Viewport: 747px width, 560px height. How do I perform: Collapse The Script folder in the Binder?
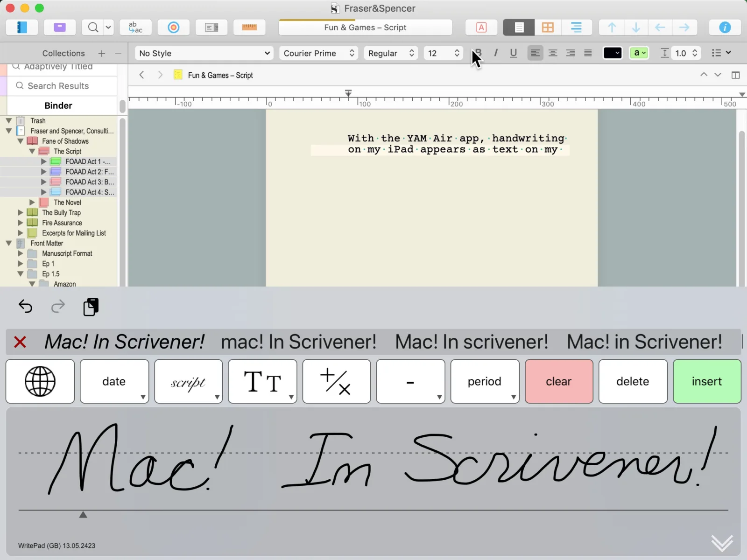click(x=32, y=151)
